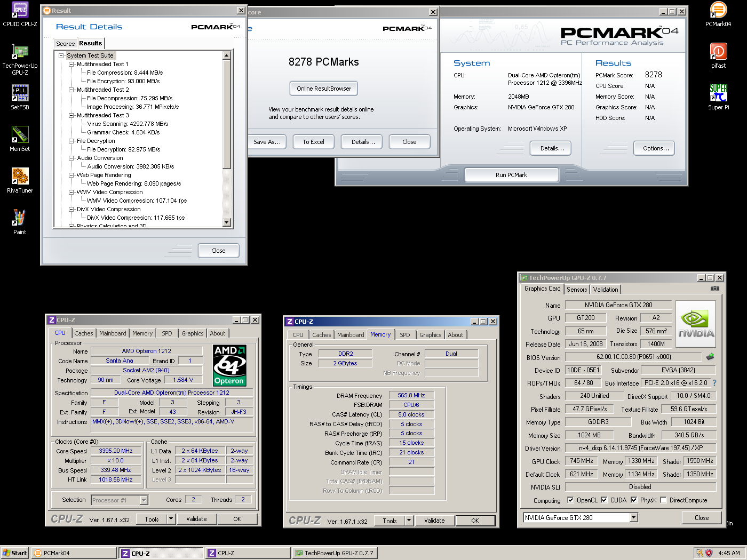
Task: Switch to Scores tab in Result Details
Action: [x=66, y=44]
